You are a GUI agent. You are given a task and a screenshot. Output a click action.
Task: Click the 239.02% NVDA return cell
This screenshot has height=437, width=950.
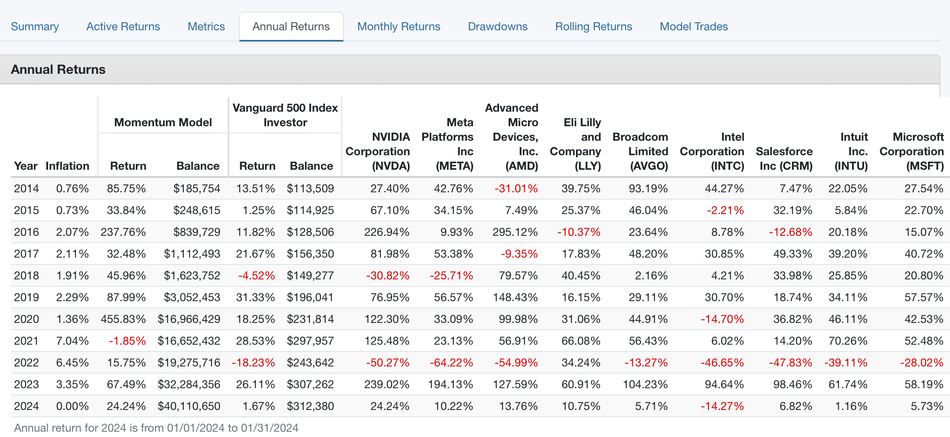pos(388,385)
